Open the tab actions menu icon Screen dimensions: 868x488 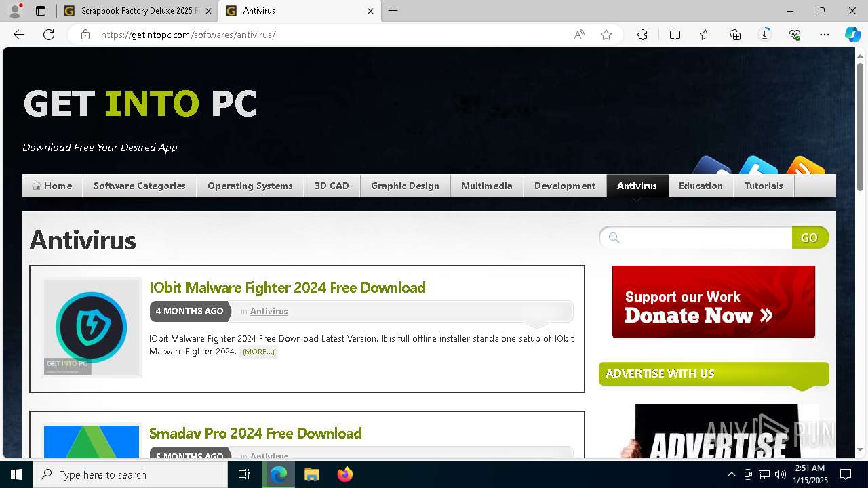(41, 11)
